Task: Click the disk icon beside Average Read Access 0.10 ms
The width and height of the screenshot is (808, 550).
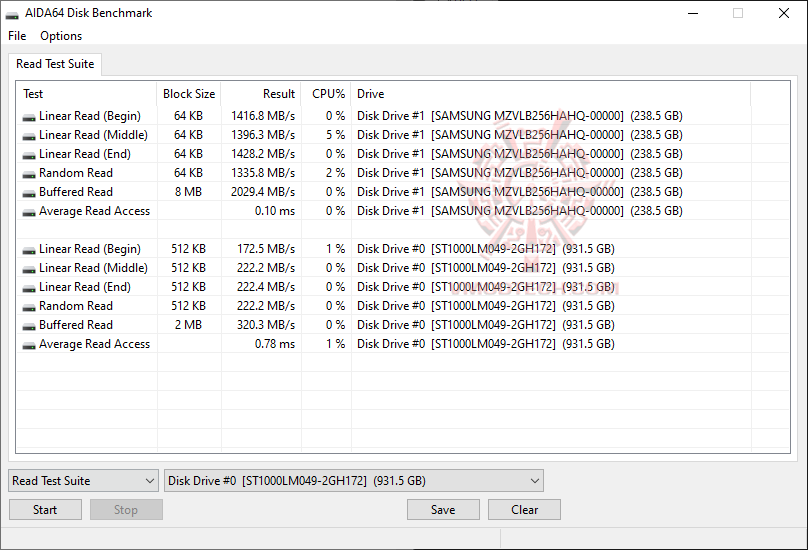Action: (x=29, y=213)
